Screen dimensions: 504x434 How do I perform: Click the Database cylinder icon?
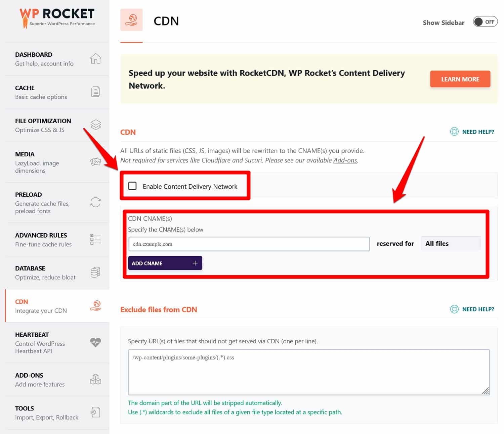tap(95, 272)
